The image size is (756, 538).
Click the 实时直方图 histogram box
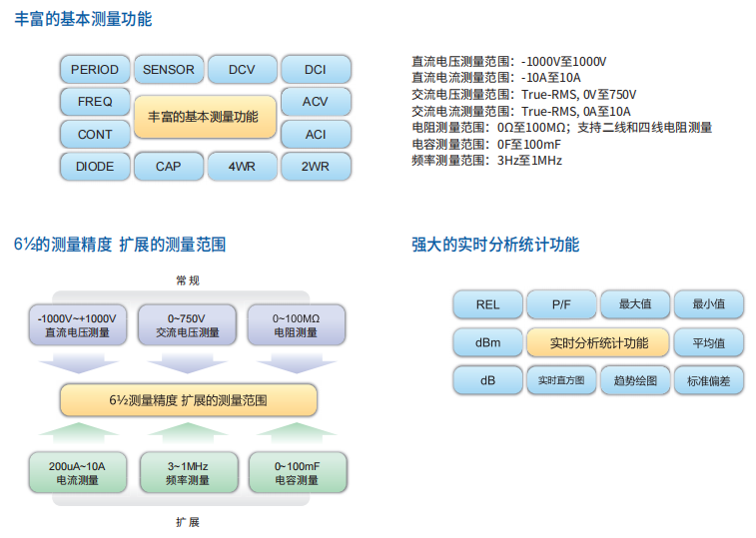pyautogui.click(x=561, y=380)
